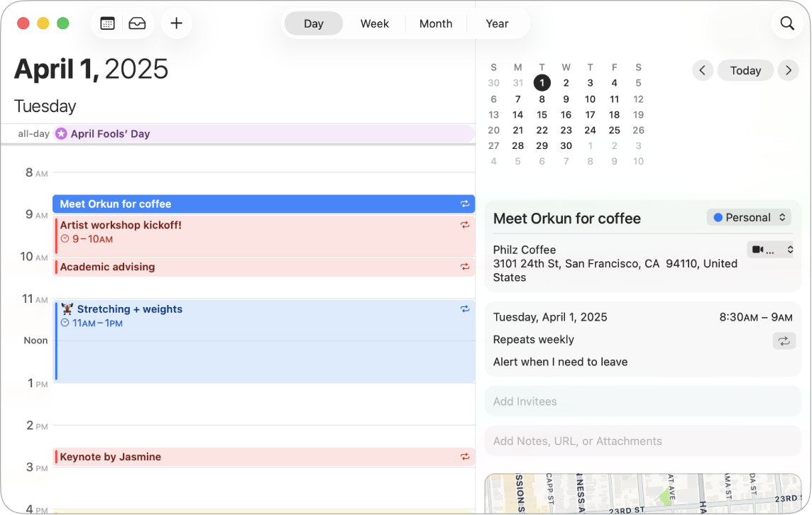The image size is (812, 515).
Task: Switch to Week view
Action: [x=374, y=23]
